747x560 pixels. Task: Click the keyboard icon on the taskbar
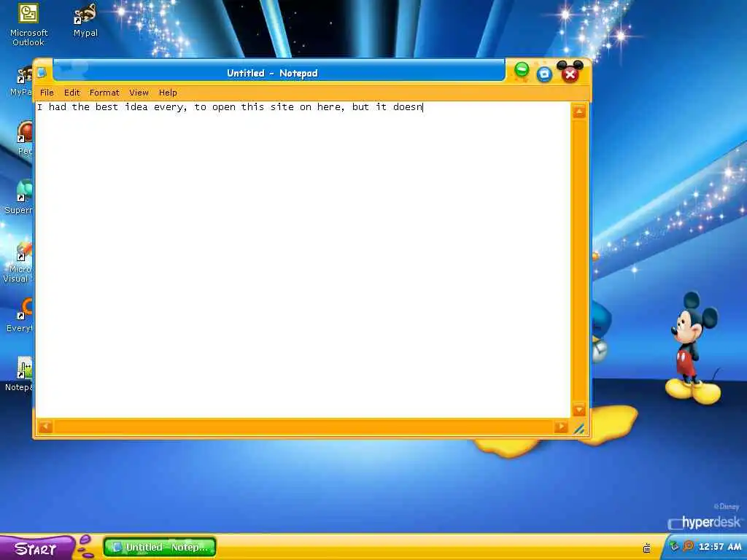[x=647, y=548]
